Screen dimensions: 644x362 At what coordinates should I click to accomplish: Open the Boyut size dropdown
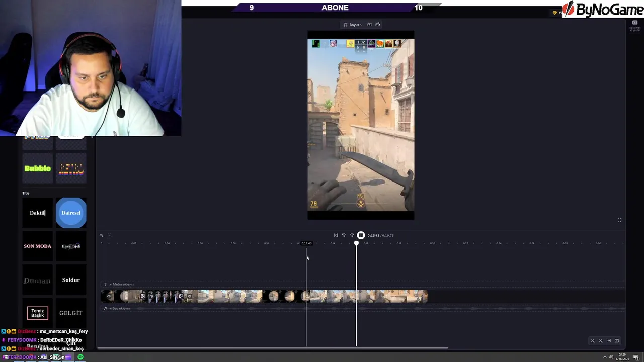353,25
